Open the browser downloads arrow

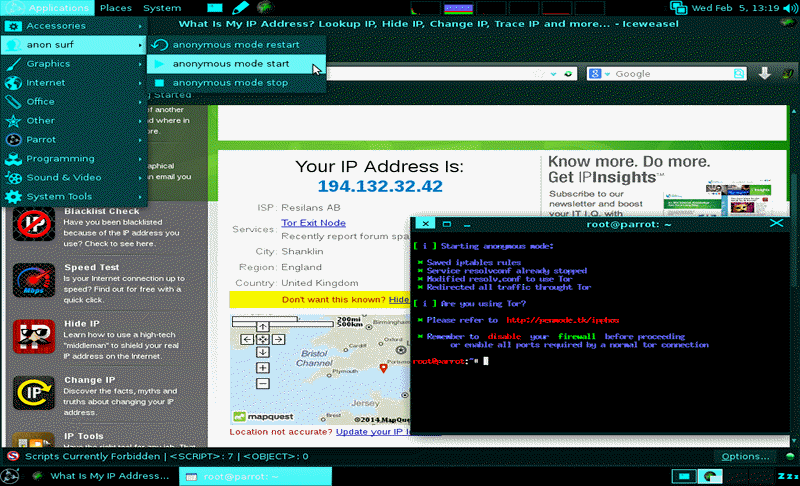[x=764, y=74]
